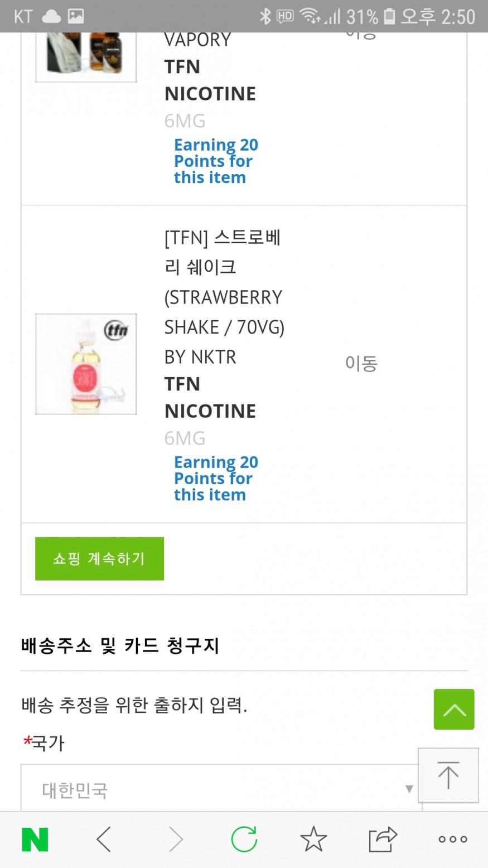Tap 이동 link for Strawberry Shake item
Viewport: 488px width, 868px height.
coord(361,364)
